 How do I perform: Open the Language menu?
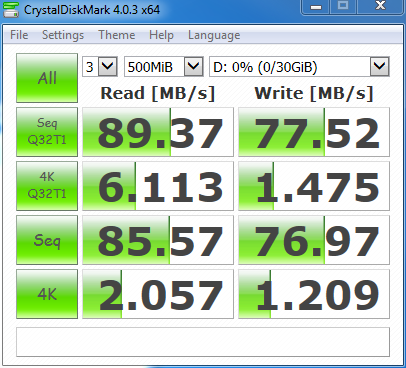tap(214, 35)
